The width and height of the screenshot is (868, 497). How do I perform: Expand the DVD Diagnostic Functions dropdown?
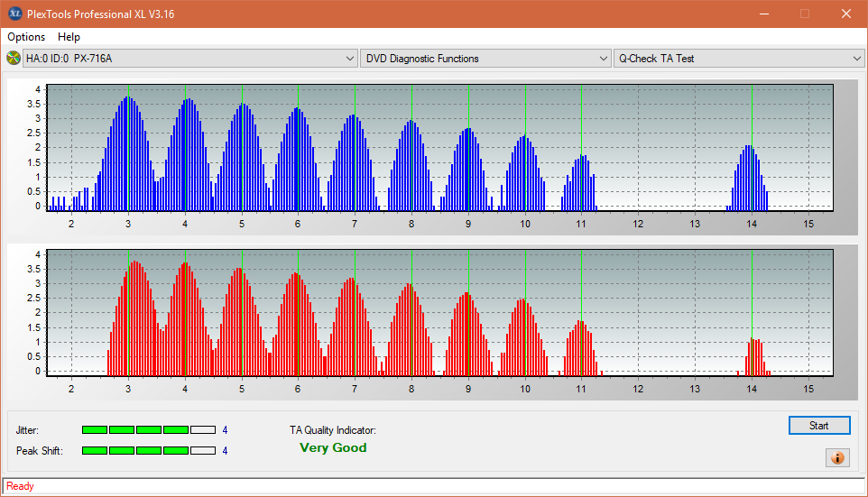(x=485, y=58)
